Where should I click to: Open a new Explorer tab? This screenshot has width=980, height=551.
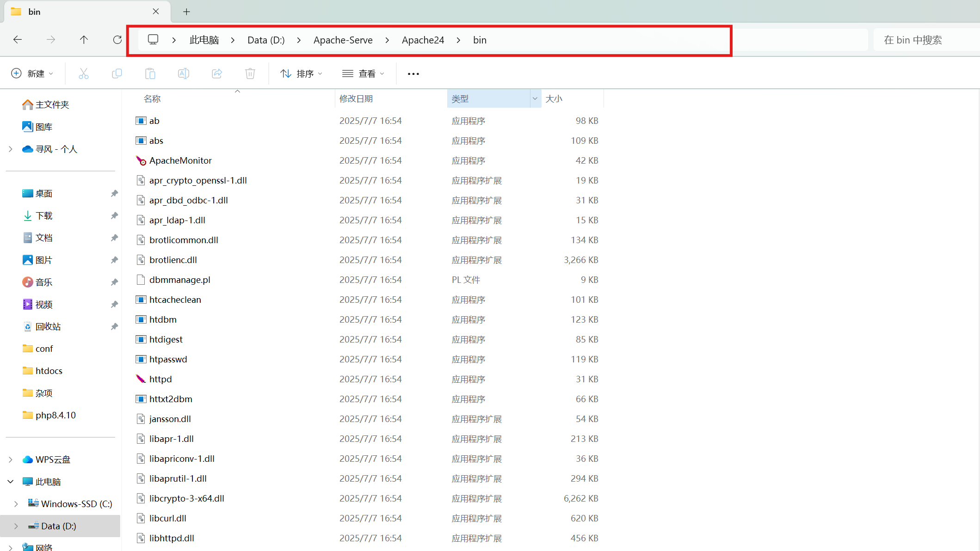pos(186,12)
